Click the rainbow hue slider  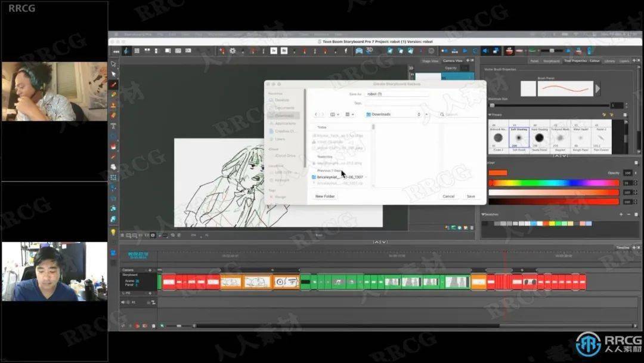tap(553, 183)
